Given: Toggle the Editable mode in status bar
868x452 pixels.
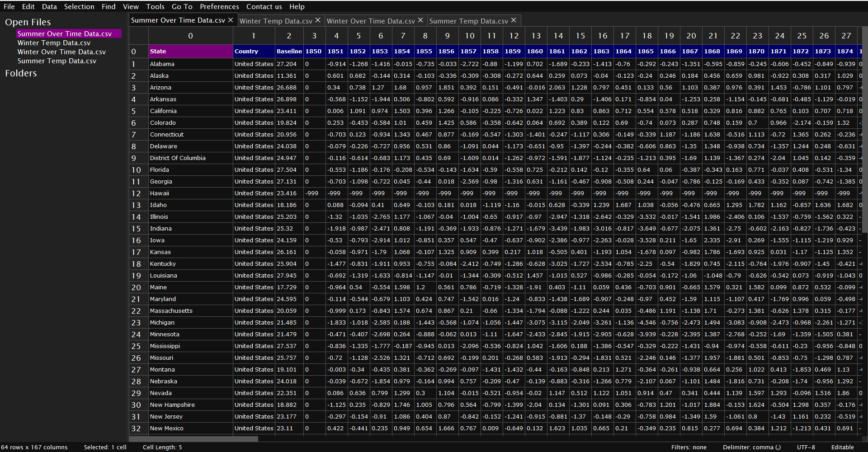Looking at the screenshot, I should point(842,447).
